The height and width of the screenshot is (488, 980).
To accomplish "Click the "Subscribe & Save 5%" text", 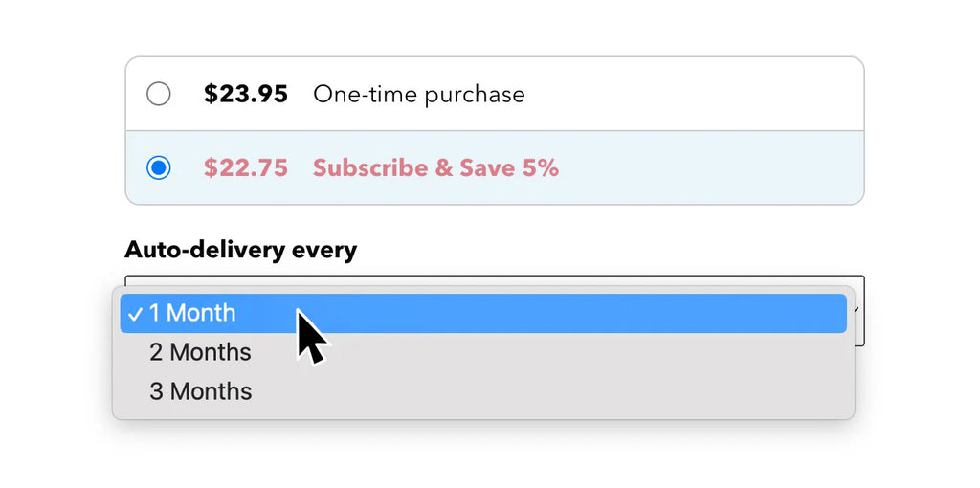I will (x=435, y=168).
